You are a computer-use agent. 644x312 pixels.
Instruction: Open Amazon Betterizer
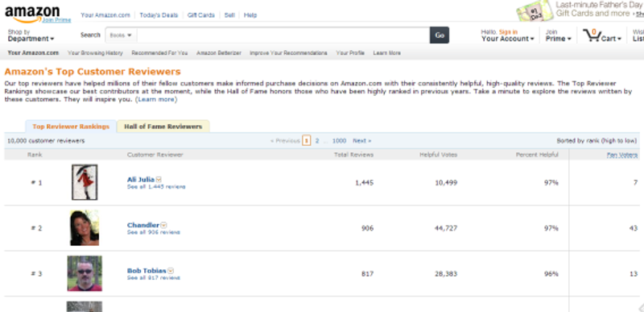(218, 53)
